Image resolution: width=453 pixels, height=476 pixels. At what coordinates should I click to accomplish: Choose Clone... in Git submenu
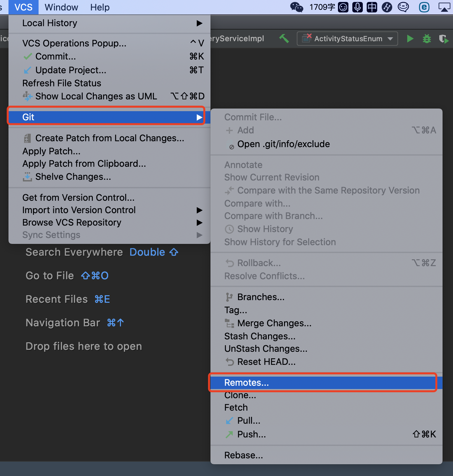pyautogui.click(x=327, y=395)
